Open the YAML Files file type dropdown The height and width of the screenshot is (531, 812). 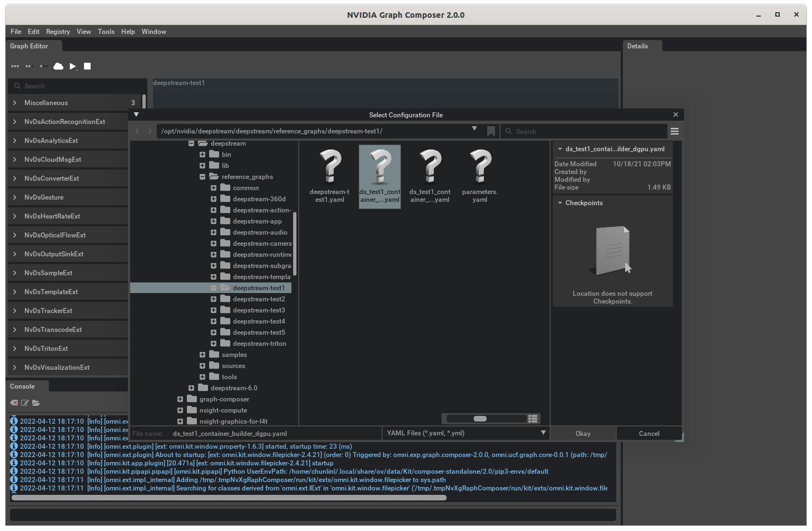(x=543, y=433)
